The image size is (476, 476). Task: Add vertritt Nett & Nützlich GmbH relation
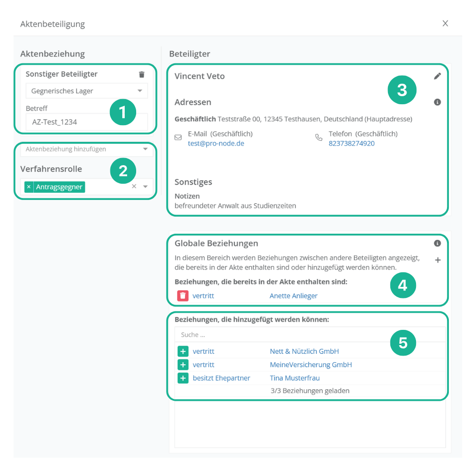click(x=183, y=351)
